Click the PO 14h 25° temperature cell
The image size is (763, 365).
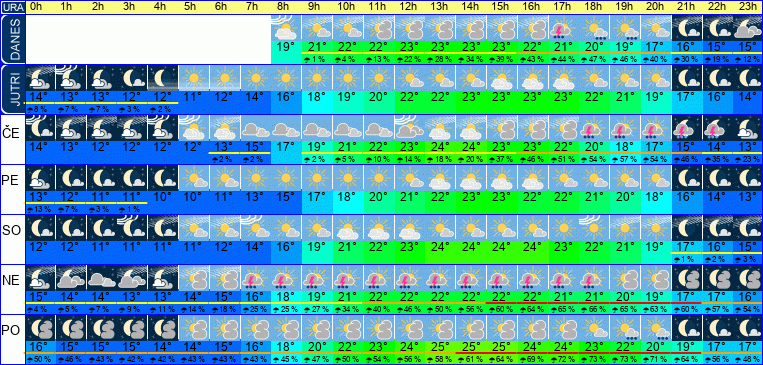pyautogui.click(x=471, y=347)
